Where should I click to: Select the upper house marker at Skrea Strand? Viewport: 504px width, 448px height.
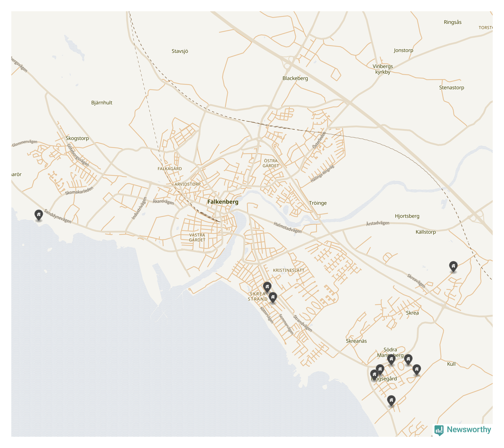pos(267,287)
